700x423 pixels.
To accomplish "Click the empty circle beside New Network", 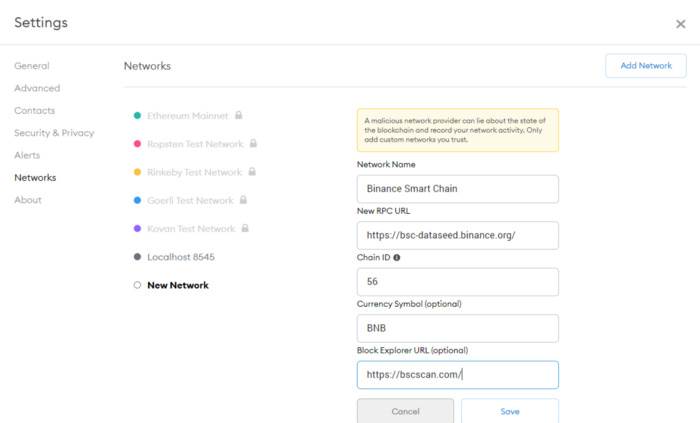I will [138, 285].
